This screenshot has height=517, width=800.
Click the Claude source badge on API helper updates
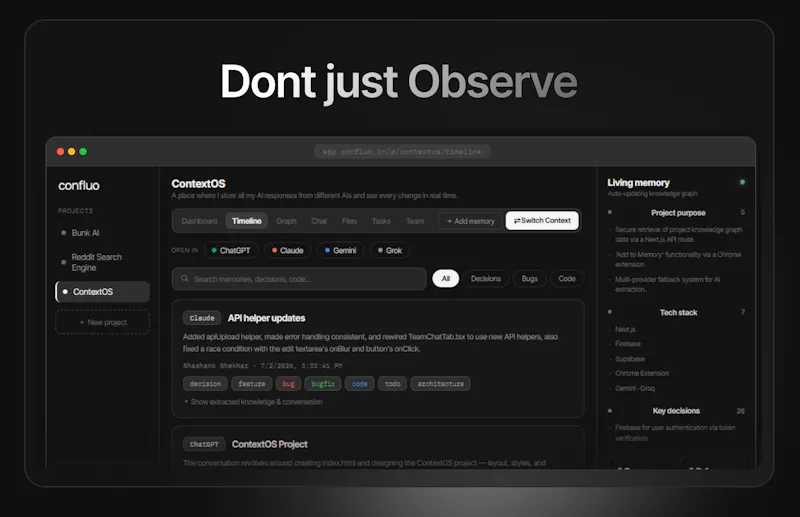(x=202, y=318)
